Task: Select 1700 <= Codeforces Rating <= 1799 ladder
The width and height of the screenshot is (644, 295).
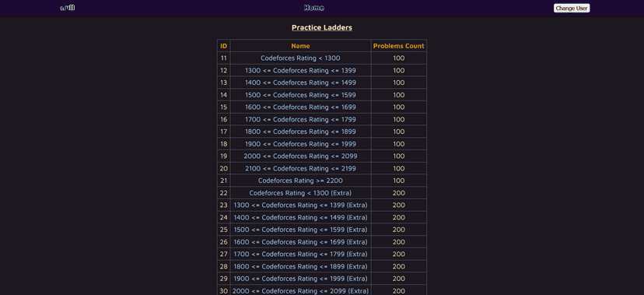Action: tap(300, 120)
